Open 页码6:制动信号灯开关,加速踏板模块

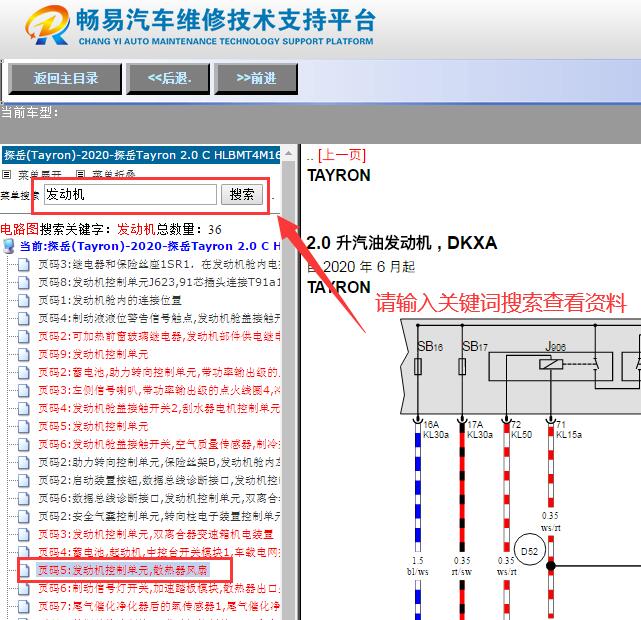tap(159, 588)
